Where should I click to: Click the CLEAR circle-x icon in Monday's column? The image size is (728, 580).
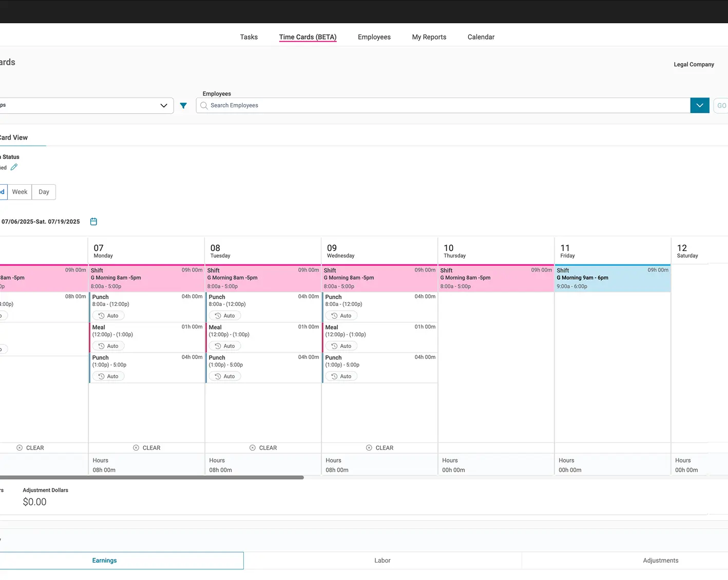136,447
